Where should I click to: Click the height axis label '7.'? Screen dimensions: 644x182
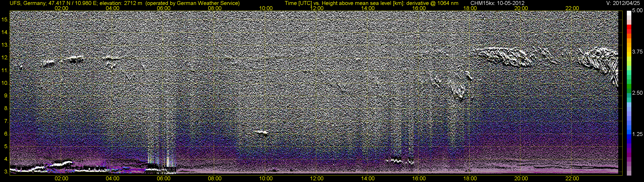6,121
